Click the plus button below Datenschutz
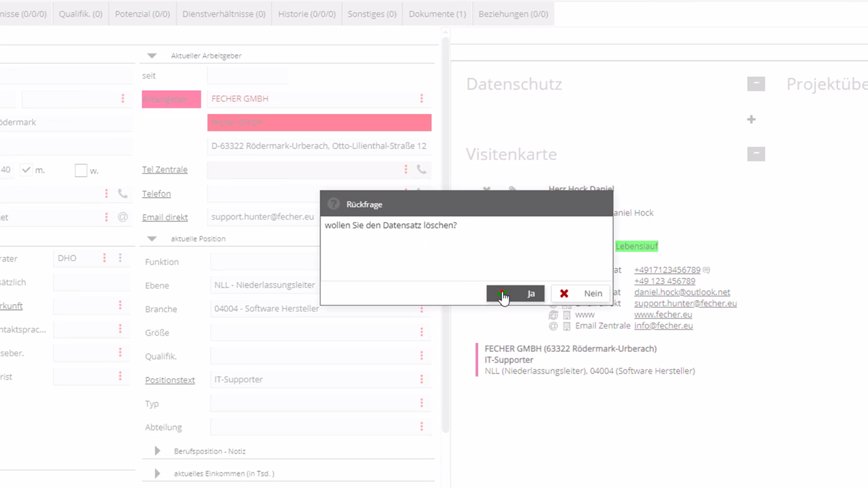The height and width of the screenshot is (488, 868). point(751,119)
